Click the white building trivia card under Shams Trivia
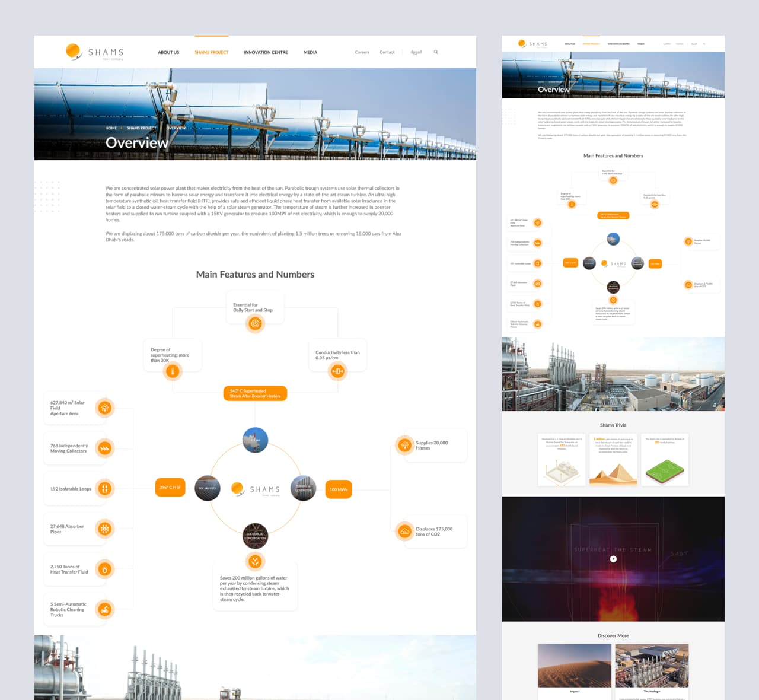The width and height of the screenshot is (759, 700). 562,460
